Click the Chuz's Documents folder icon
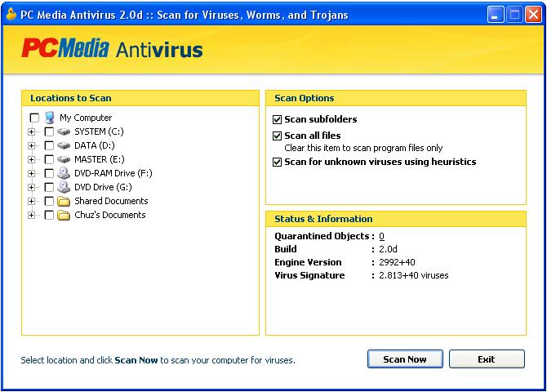The width and height of the screenshot is (547, 392). 64,215
